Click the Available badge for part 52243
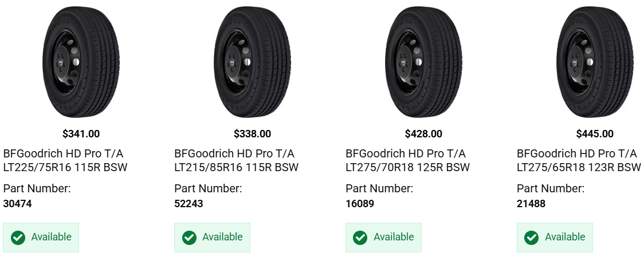Screen dimensions: 644x257 coord(213,238)
